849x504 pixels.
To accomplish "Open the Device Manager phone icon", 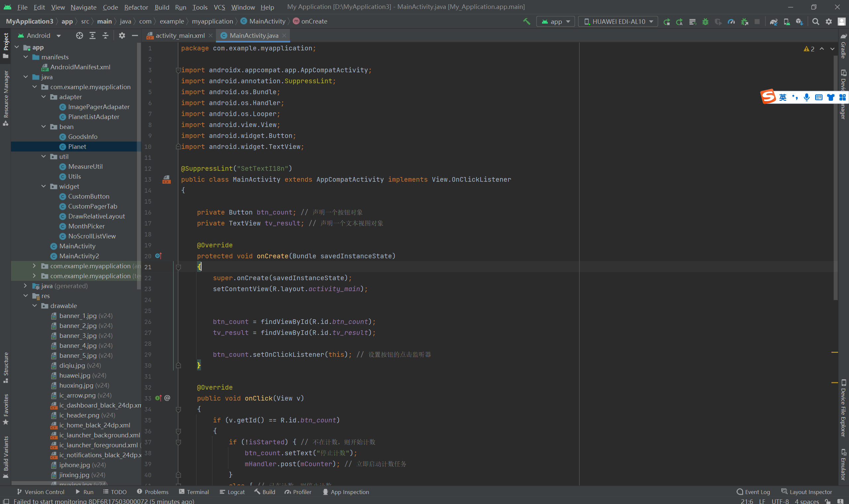I will (787, 22).
